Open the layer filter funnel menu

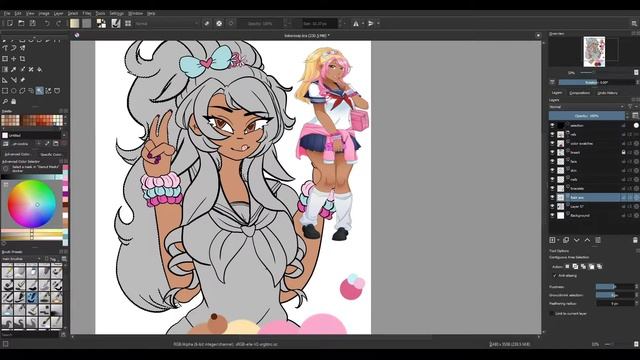630,107
